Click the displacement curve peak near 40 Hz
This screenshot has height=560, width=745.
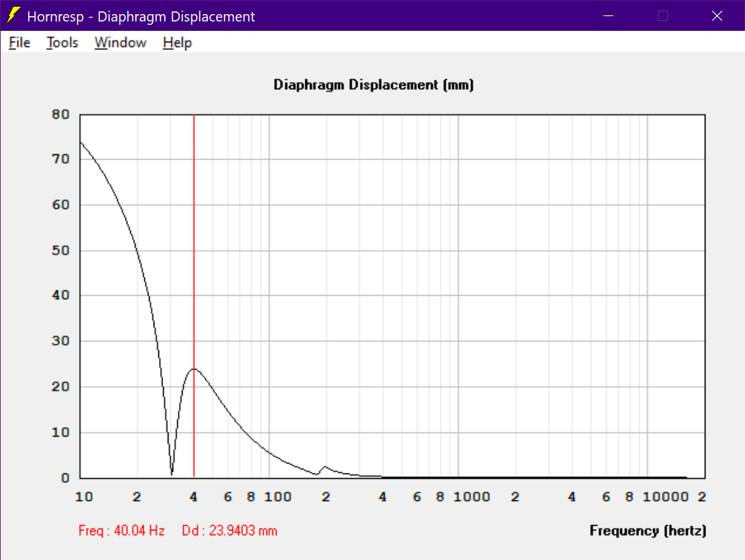194,369
